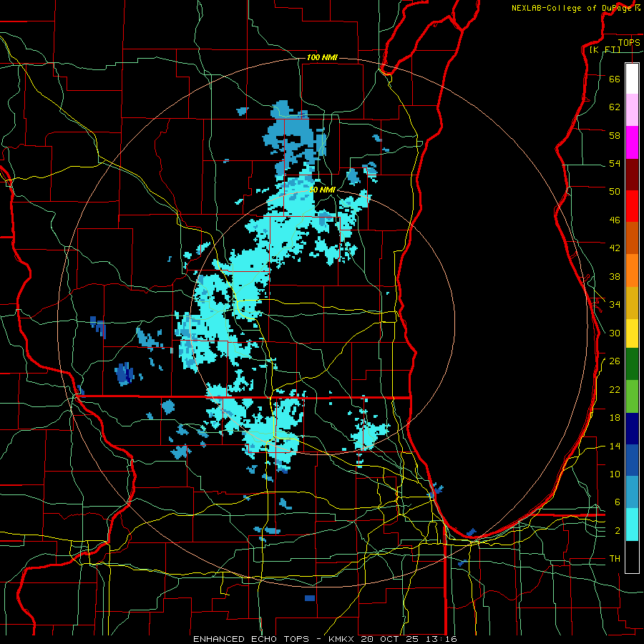Click the dark green legend swatch

pyautogui.click(x=632, y=364)
